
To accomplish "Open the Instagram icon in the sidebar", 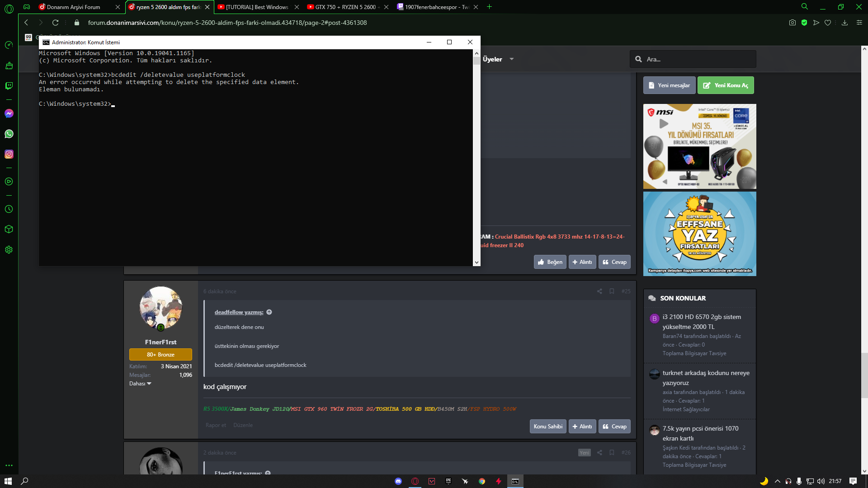I will (x=9, y=154).
